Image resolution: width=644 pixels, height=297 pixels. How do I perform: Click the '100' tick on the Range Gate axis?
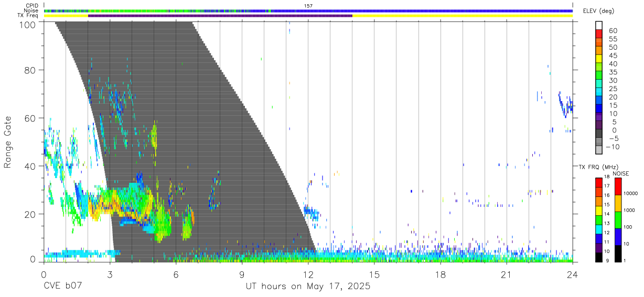pos(26,24)
